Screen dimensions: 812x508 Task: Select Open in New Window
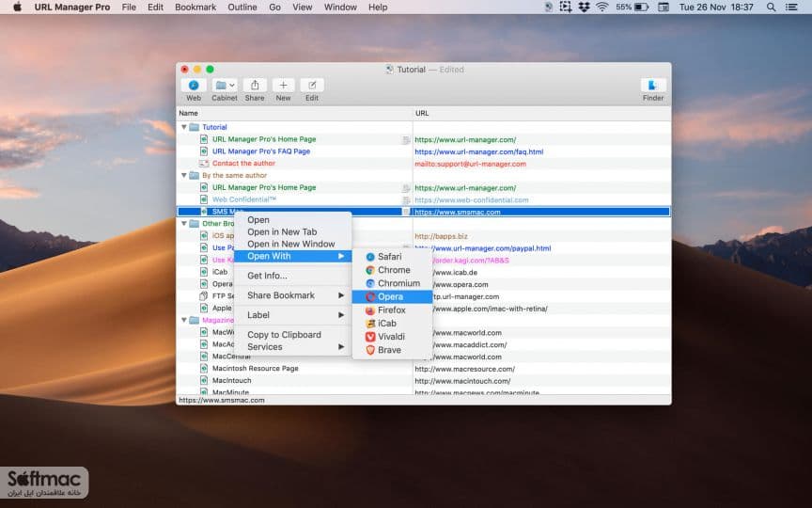point(292,244)
